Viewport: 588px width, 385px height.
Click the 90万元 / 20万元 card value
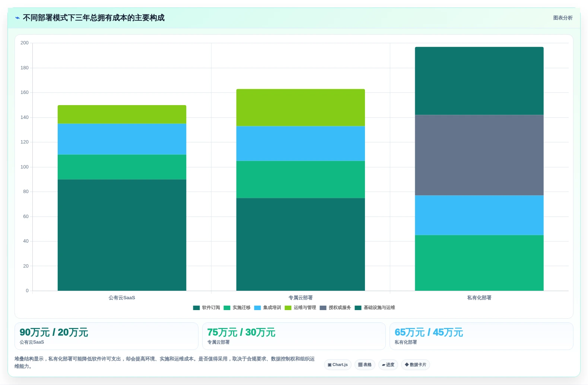click(54, 332)
